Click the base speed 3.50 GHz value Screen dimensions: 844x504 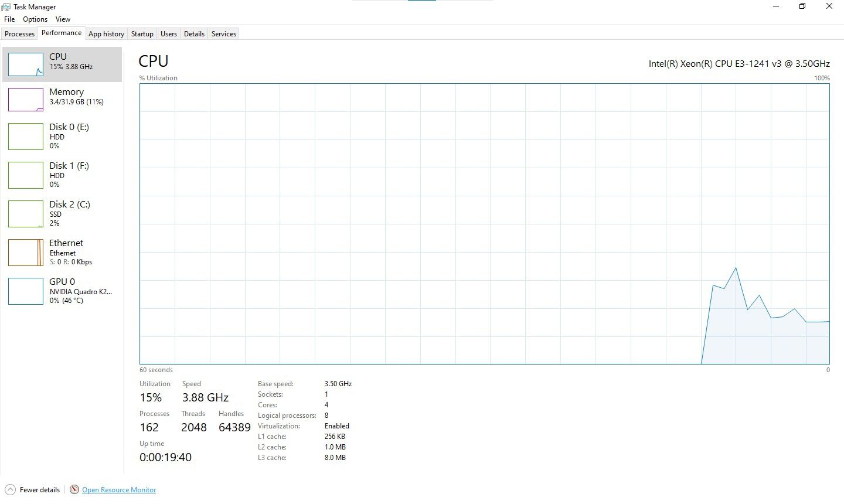[x=338, y=384]
